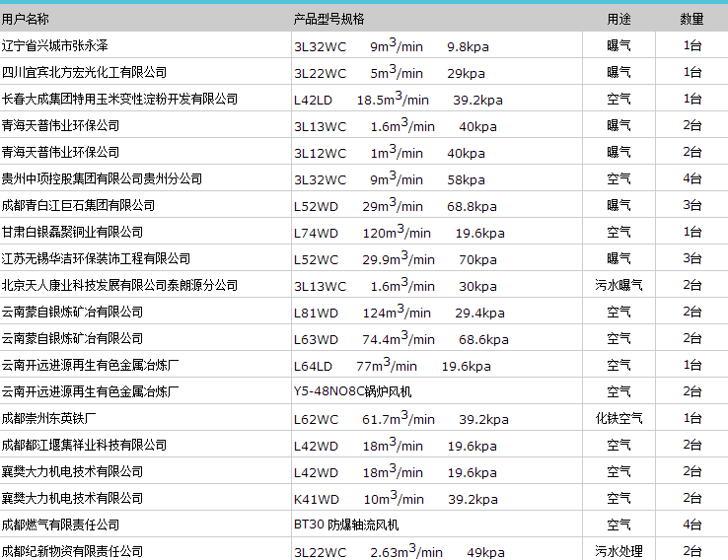This screenshot has width=728, height=560.
Task: Click the L62WC 61.7m3/min 39.2kpa spec
Action: tap(401, 418)
